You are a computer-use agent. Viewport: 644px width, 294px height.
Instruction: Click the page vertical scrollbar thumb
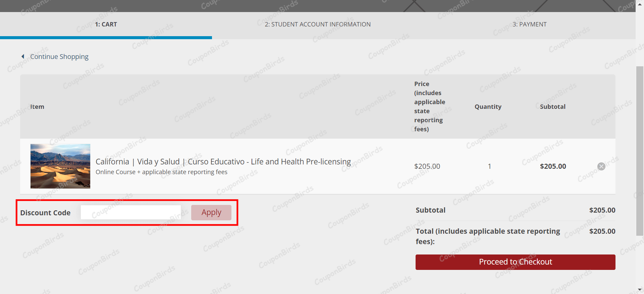tap(640, 151)
